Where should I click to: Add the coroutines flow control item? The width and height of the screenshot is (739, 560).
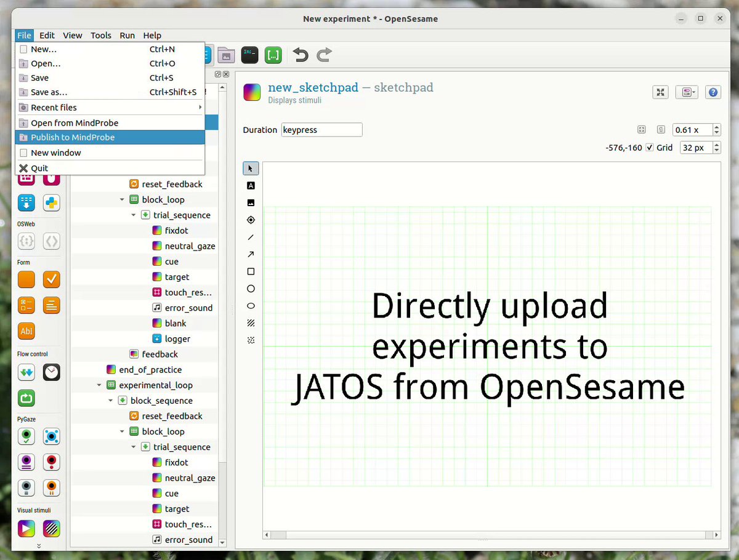click(x=26, y=372)
